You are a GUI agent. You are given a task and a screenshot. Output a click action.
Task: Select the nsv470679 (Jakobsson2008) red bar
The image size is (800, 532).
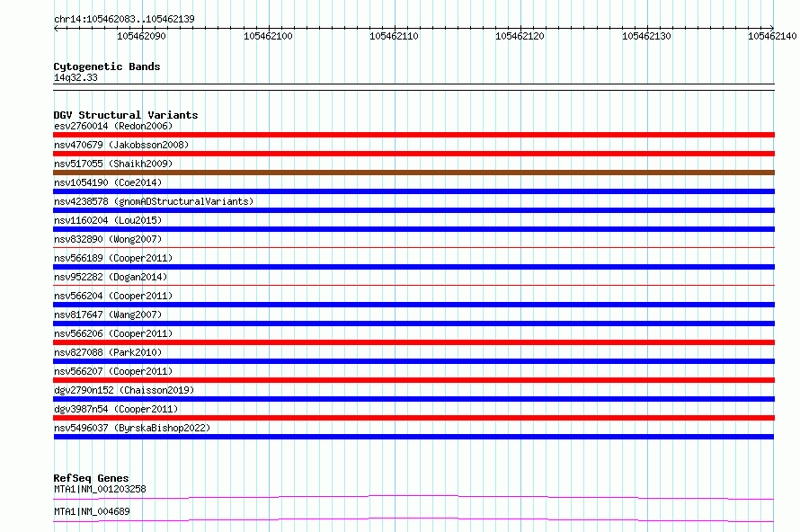413,154
